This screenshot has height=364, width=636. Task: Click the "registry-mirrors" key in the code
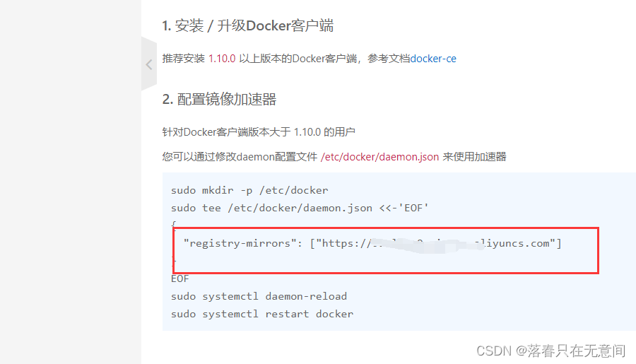[237, 243]
